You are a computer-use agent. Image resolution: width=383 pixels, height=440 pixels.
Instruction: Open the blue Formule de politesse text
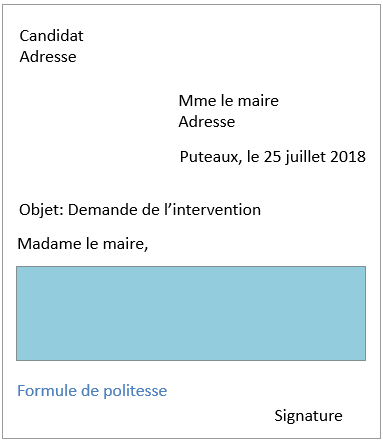[92, 391]
